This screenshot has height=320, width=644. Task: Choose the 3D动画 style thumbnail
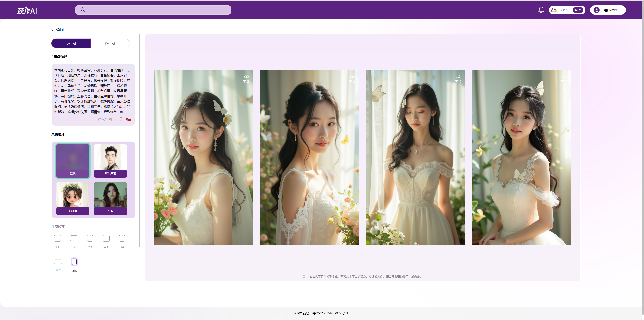tap(73, 198)
